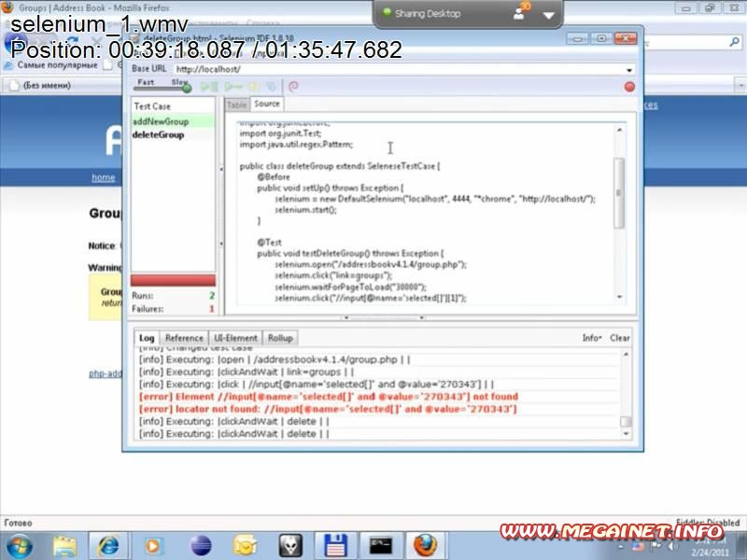The height and width of the screenshot is (560, 747).
Task: Adjust the Fast/Slow speed slider handle
Action: coord(187,88)
